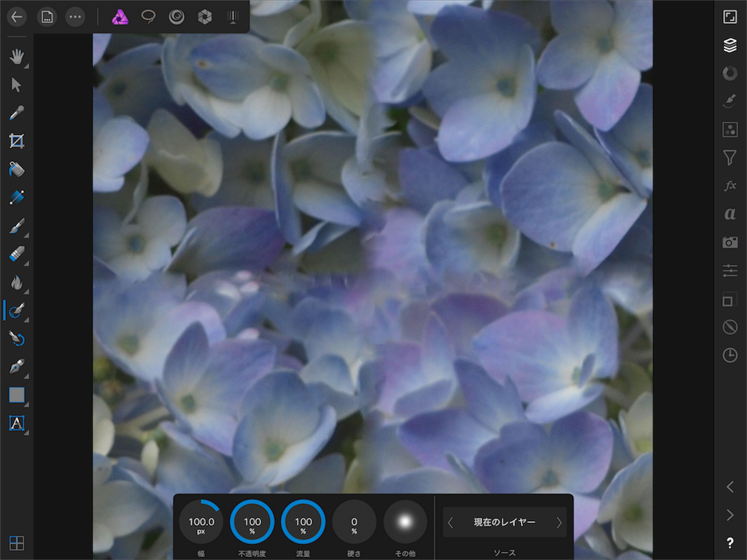Image resolution: width=747 pixels, height=560 pixels.
Task: Switch to the Tone Mapping persona
Action: pyautogui.click(x=233, y=17)
